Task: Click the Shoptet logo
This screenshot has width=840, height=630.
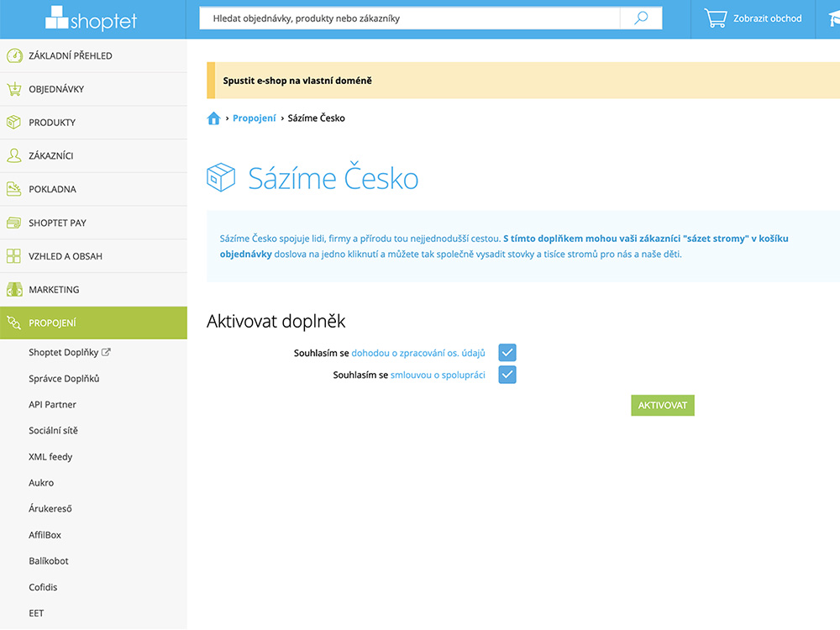Action: tap(91, 18)
